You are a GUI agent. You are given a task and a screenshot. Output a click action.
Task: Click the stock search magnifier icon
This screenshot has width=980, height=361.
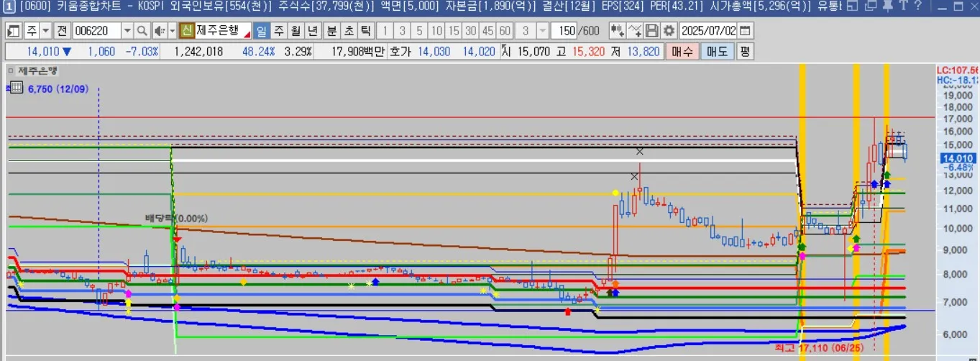(x=142, y=32)
